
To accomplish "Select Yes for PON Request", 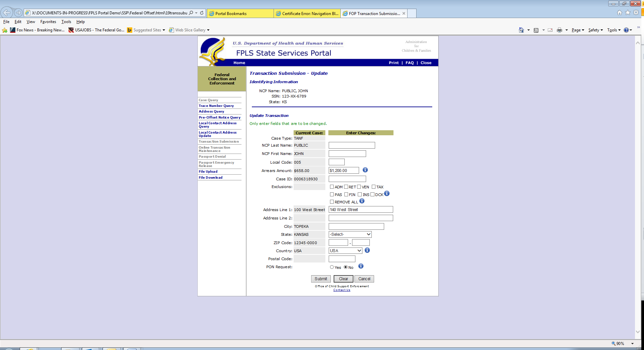I will [332, 267].
